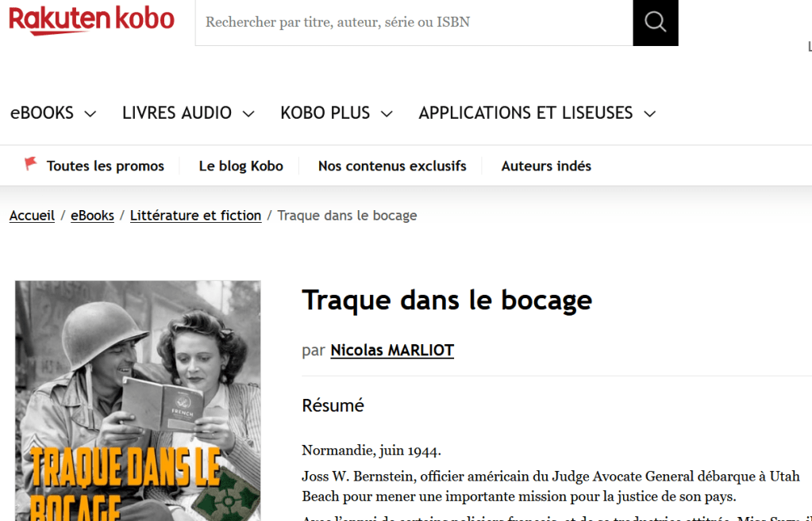The image size is (812, 521).
Task: Click the Traque dans le bocage heading
Action: pyautogui.click(x=447, y=301)
